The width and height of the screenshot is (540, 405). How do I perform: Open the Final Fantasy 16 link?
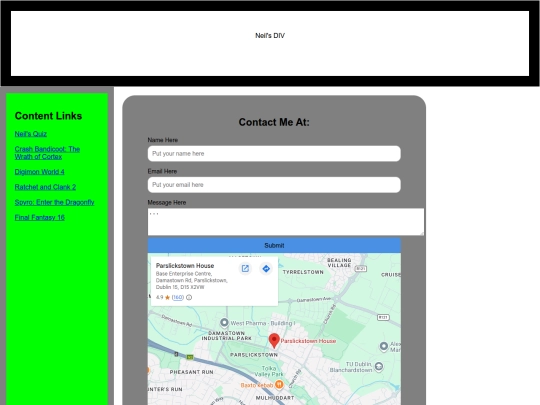coord(40,217)
